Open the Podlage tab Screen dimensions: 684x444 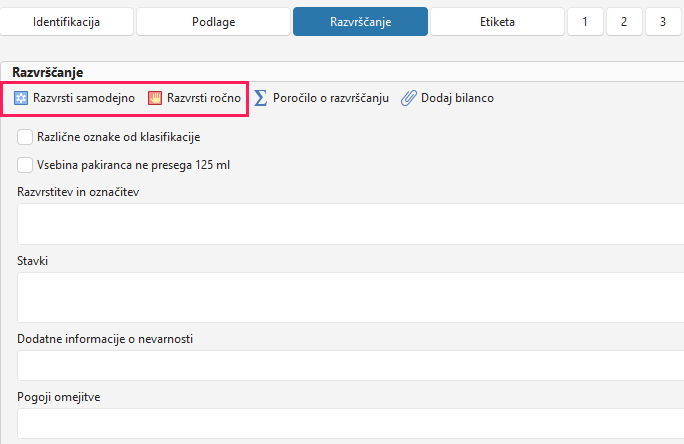213,22
